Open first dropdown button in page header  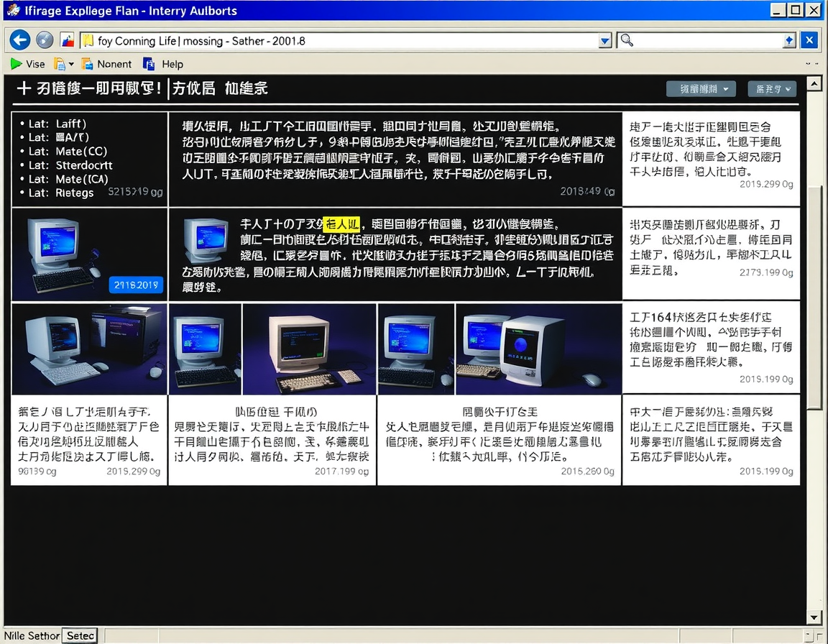tap(700, 89)
